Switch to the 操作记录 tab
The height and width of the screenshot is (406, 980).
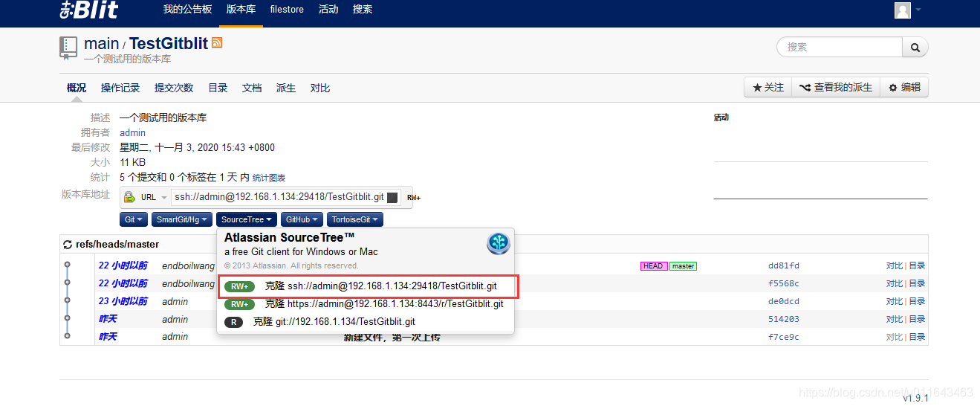(x=120, y=88)
